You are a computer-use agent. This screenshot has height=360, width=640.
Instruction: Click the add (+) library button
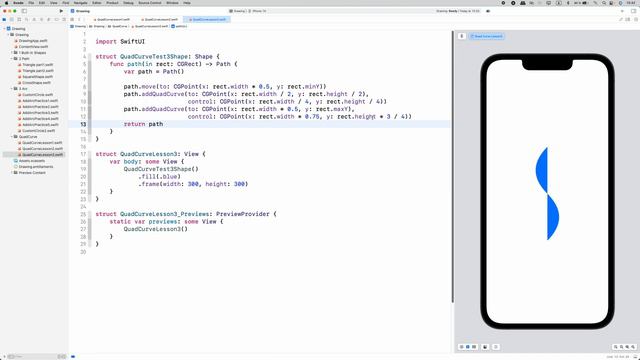click(622, 11)
